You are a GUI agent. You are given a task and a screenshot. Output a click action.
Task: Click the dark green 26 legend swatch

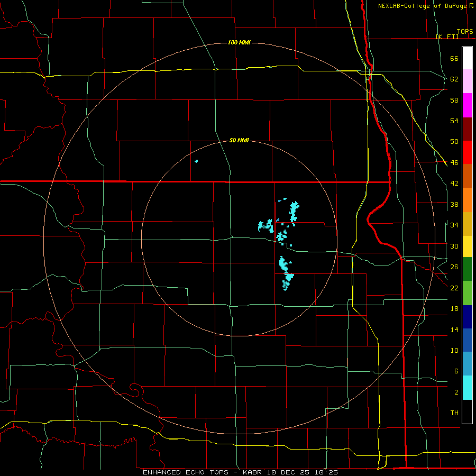[x=467, y=269]
